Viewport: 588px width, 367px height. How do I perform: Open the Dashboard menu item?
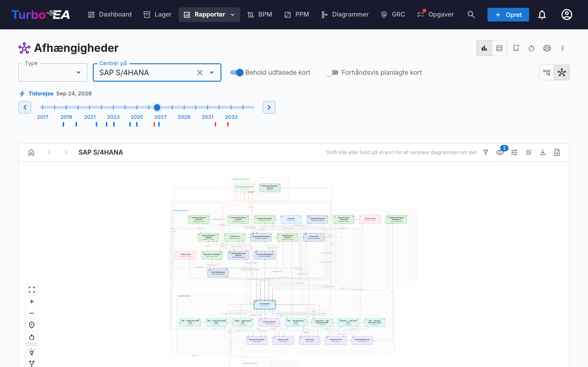pyautogui.click(x=110, y=14)
